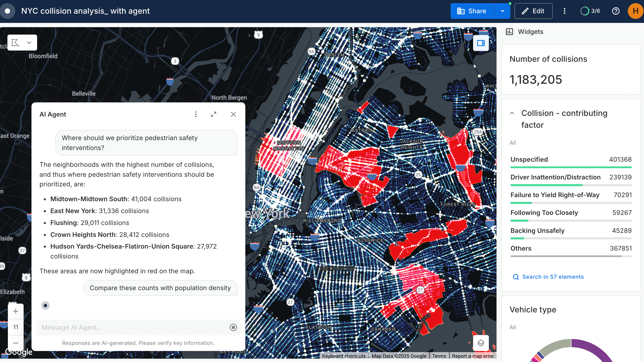Select the All filter under Vehicle type
Screen dimensions: 644x362
tap(512, 327)
